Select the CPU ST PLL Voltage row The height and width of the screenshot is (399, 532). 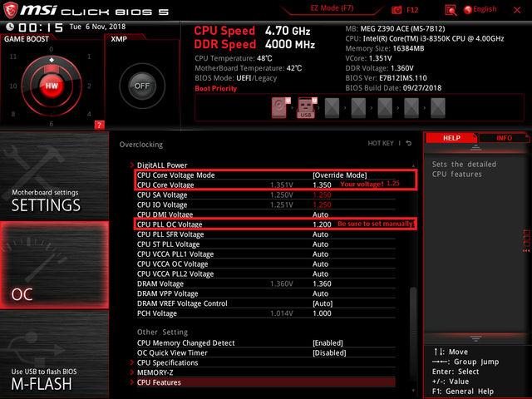(266, 244)
